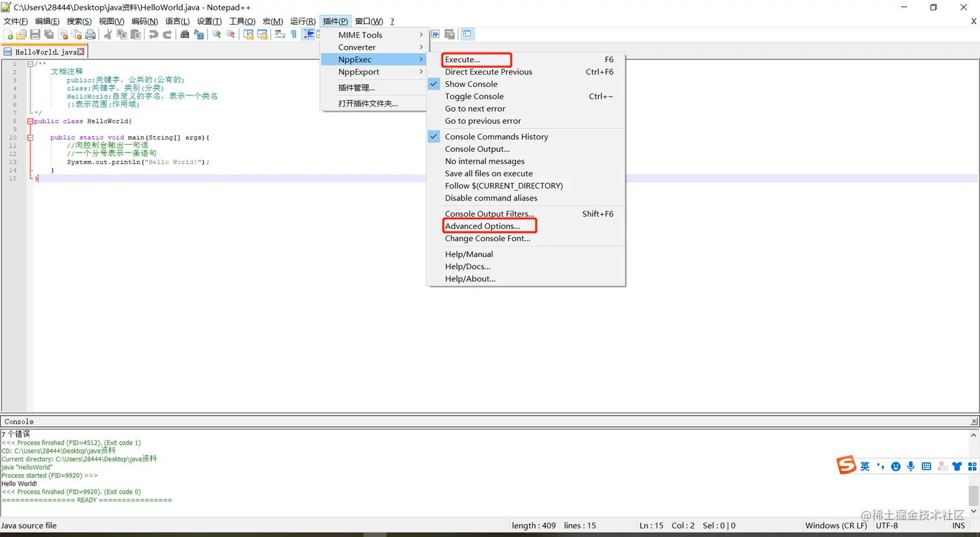This screenshot has height=537, width=980.
Task: Collapse main method fold marker
Action: [x=30, y=137]
